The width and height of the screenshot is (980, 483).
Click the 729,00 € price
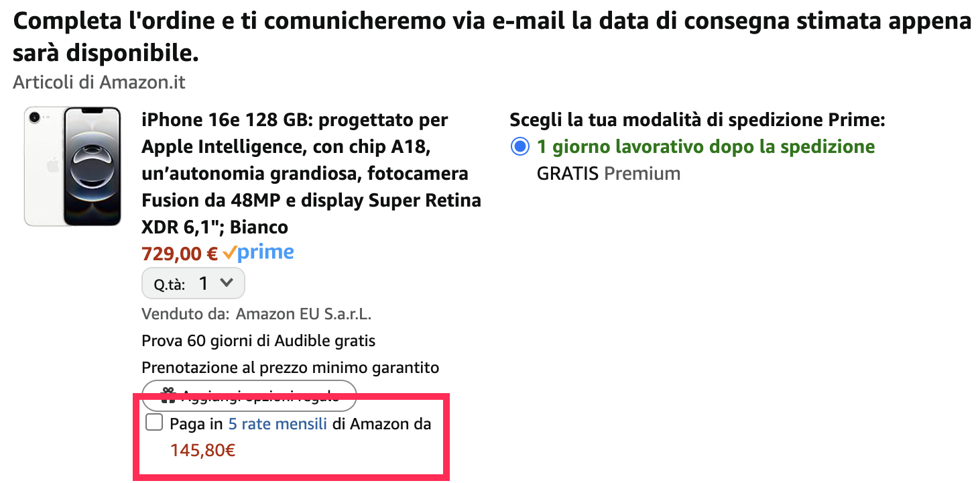180,254
